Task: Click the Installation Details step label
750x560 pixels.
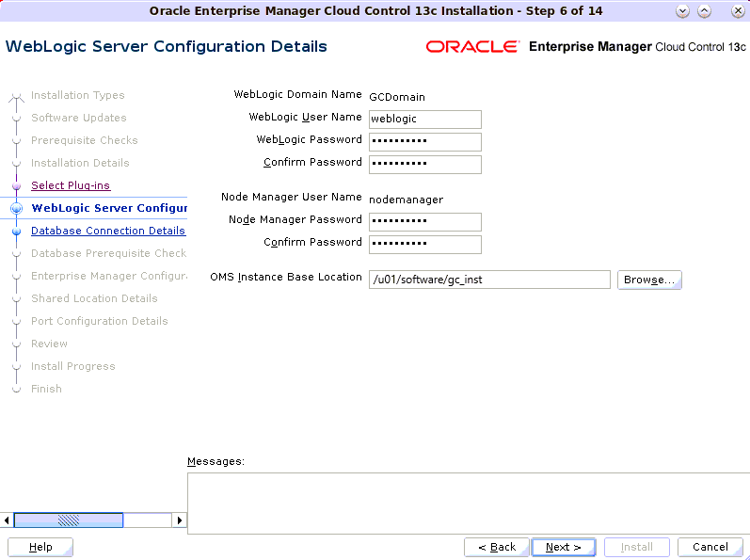Action: (80, 163)
